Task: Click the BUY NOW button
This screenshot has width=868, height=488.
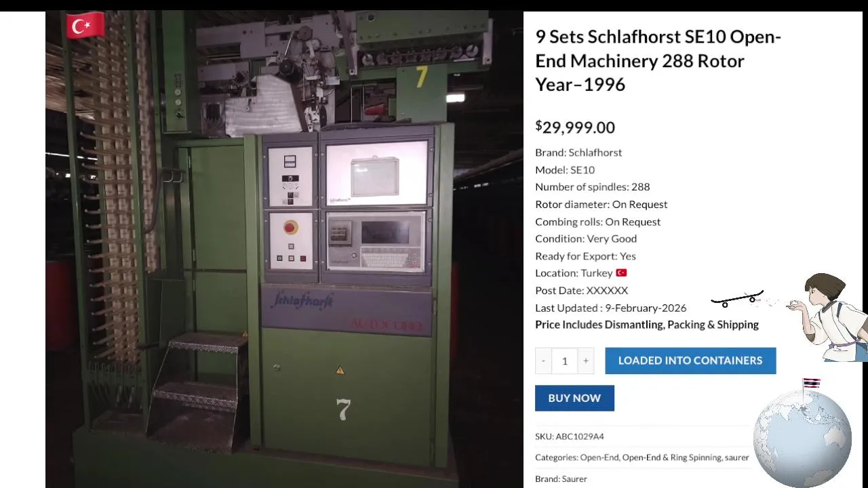Action: [x=574, y=398]
